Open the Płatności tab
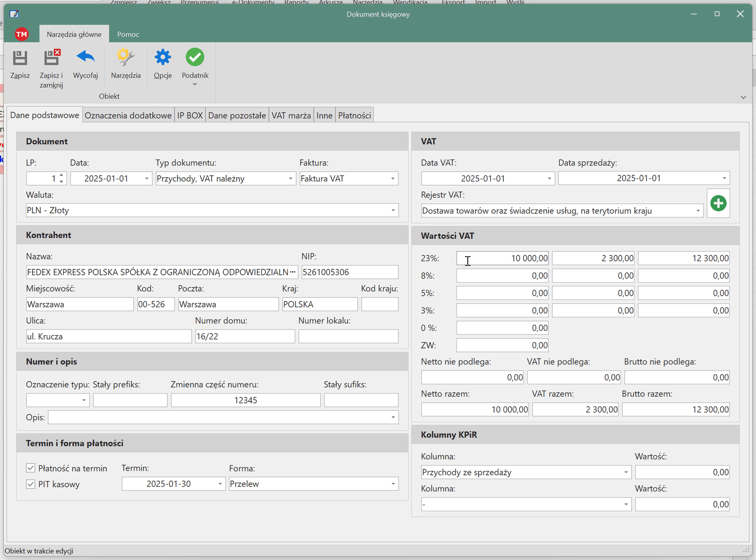The image size is (756, 560). [x=354, y=115]
